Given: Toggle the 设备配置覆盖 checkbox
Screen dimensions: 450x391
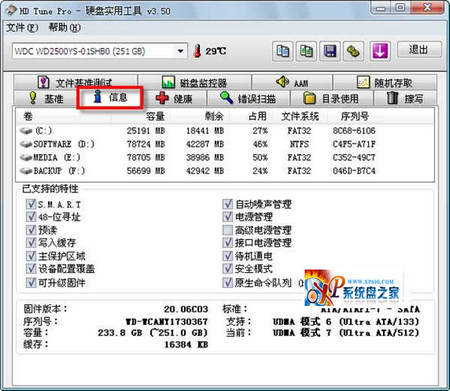Looking at the screenshot, I should click(x=31, y=269).
